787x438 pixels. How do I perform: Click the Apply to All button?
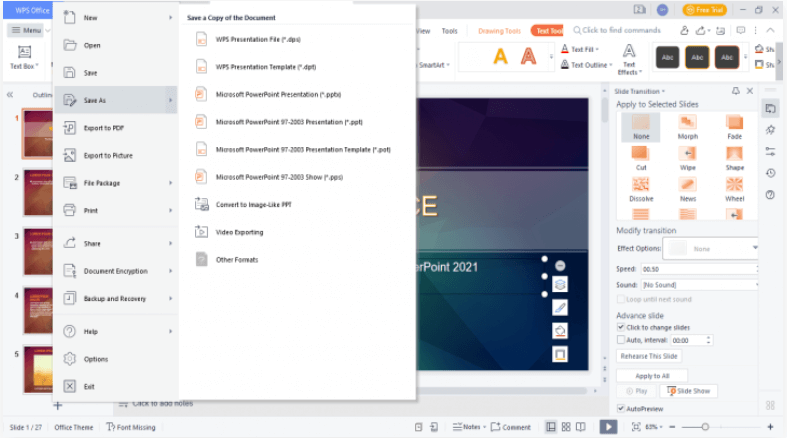pyautogui.click(x=651, y=376)
